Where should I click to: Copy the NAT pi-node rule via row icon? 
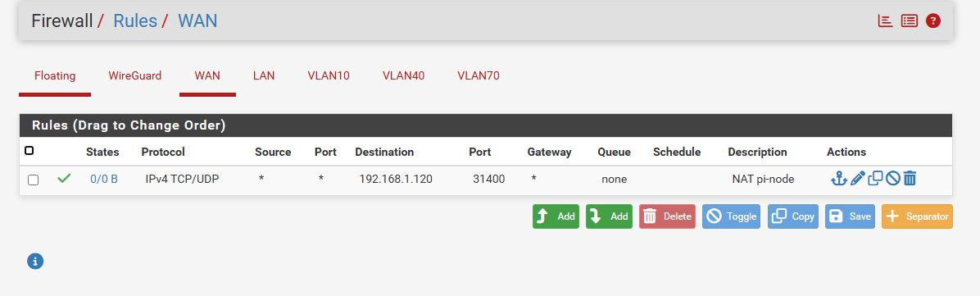coord(875,179)
